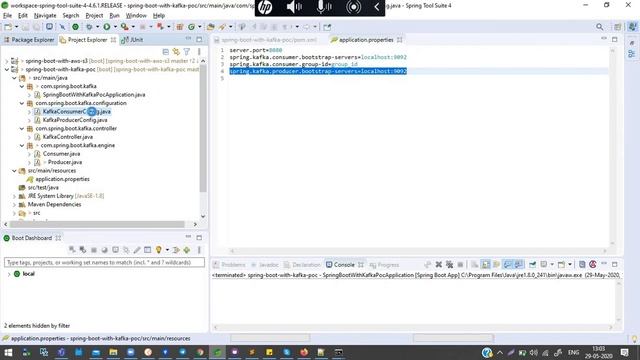Expand the Maven Dependencies node

point(14,204)
